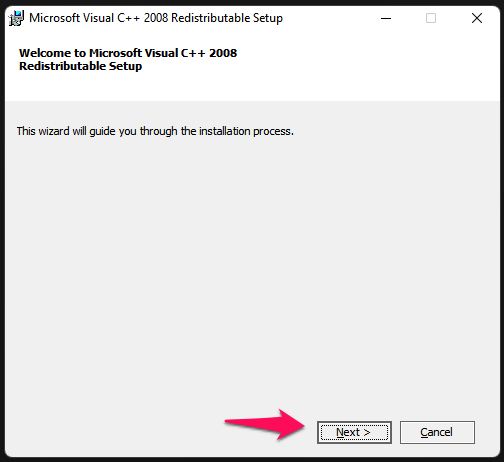The height and width of the screenshot is (462, 504).
Task: Open the installer icon system menu
Action: [x=16, y=18]
